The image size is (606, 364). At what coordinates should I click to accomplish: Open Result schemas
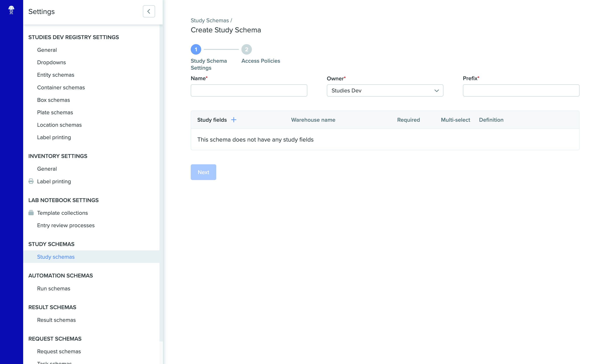56,320
